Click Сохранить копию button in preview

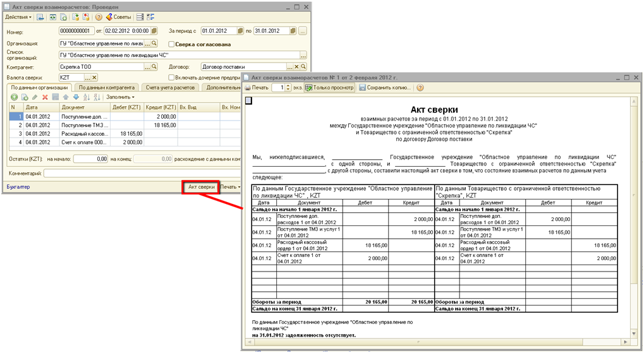click(x=384, y=88)
